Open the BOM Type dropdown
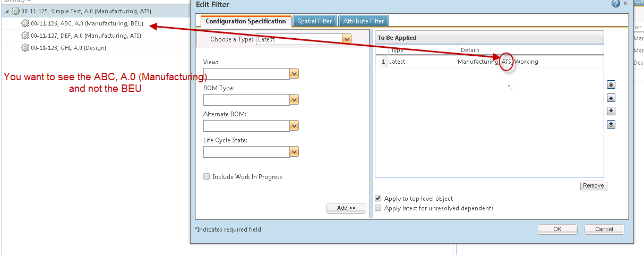 point(294,100)
